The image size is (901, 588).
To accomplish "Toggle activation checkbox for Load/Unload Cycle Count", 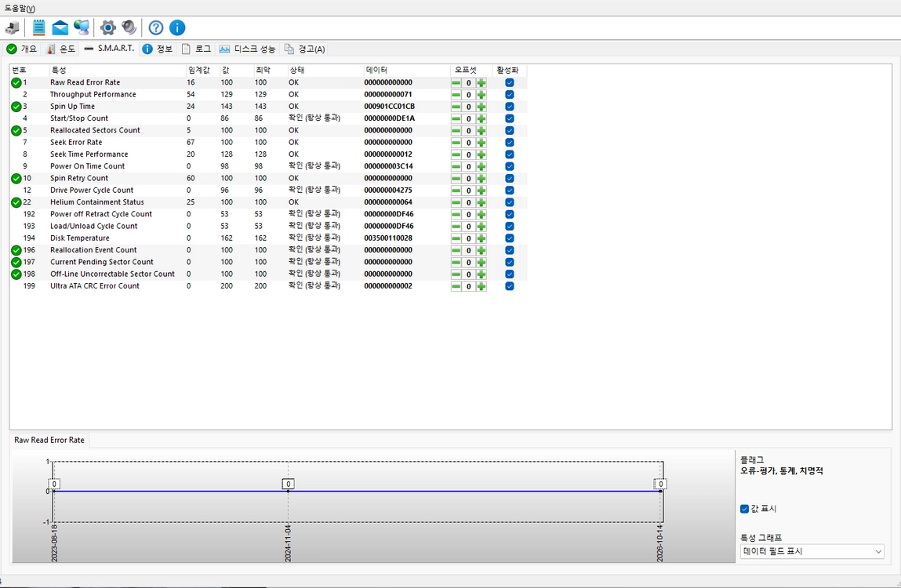I will click(x=510, y=226).
